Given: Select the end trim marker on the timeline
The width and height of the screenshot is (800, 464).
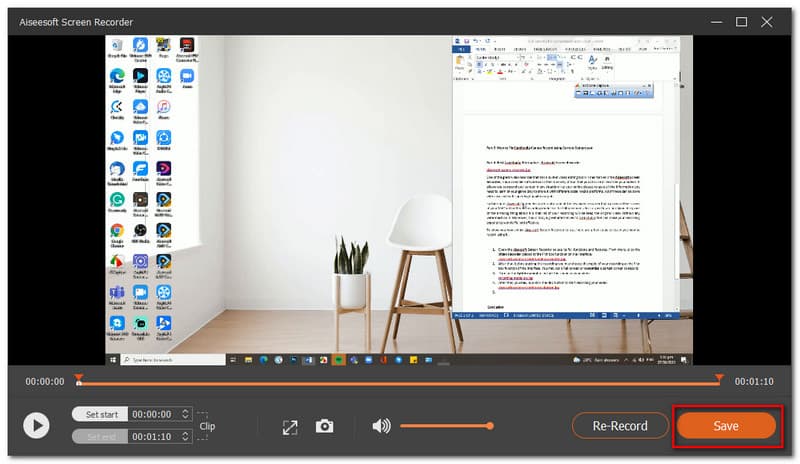Looking at the screenshot, I should coord(718,379).
